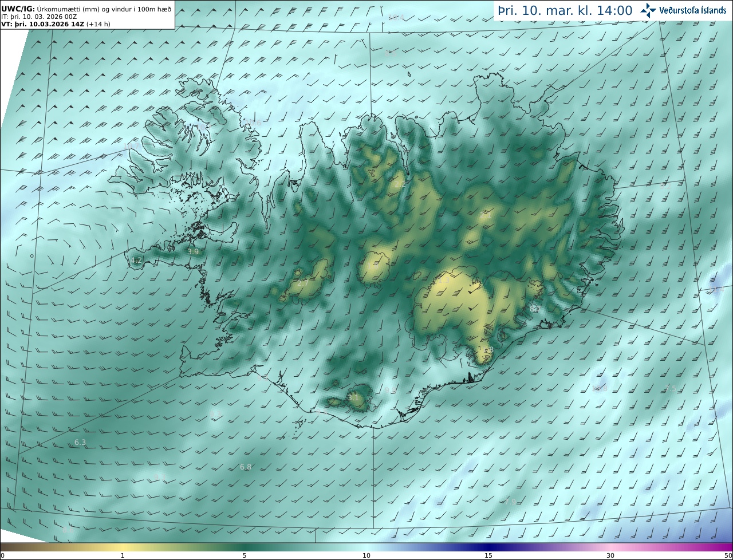The width and height of the screenshot is (733, 560).
Task: Click the 6.3 value label over the sea
Action: tap(80, 442)
